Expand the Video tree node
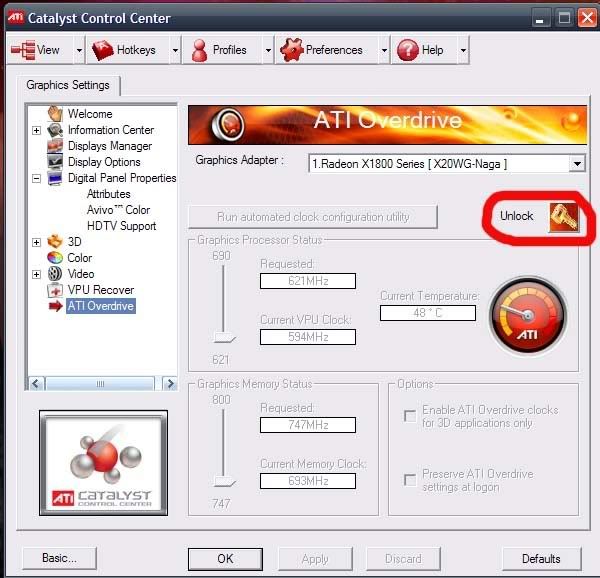This screenshot has height=578, width=600. click(36, 274)
